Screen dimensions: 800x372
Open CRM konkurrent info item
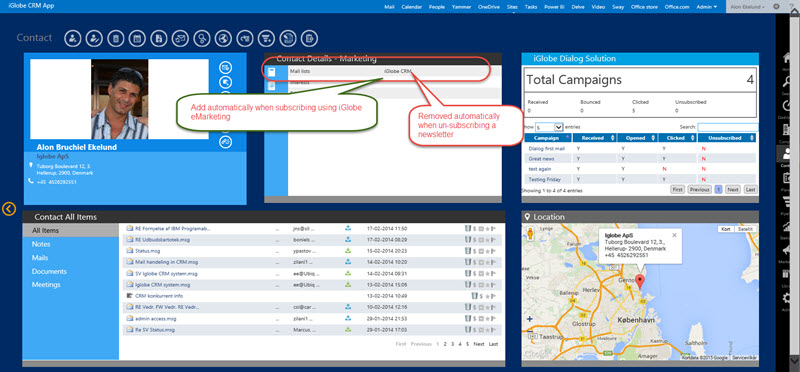pos(159,296)
